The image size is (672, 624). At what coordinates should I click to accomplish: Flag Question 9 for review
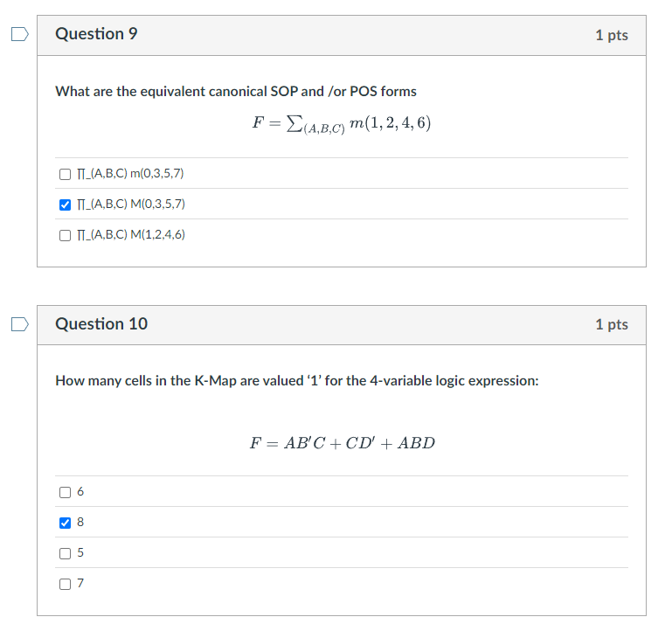tap(20, 34)
